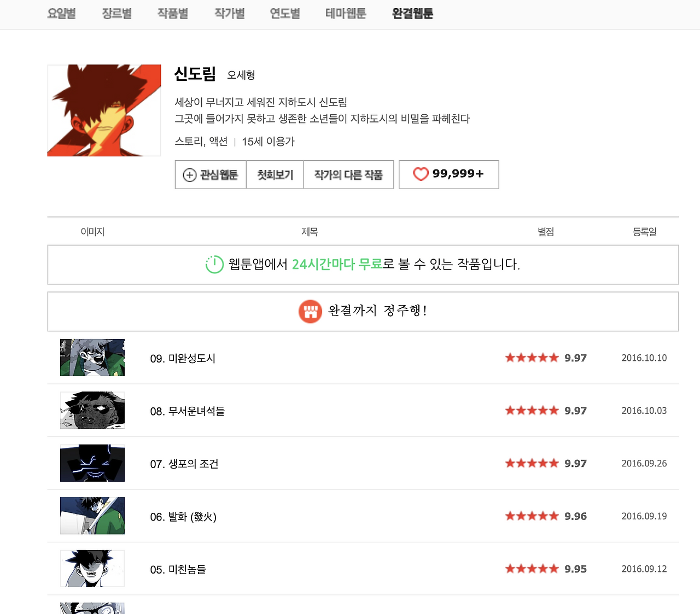Open the first episode with 첫회보기
This screenshot has height=614, width=700.
coord(275,175)
